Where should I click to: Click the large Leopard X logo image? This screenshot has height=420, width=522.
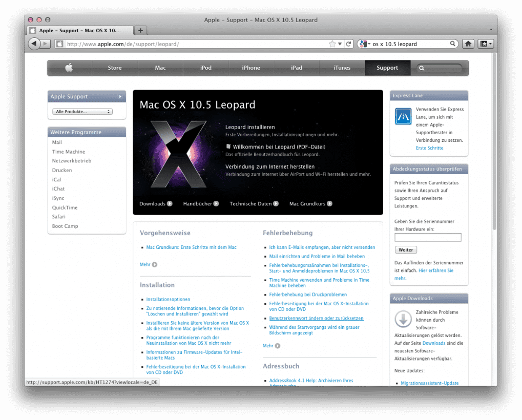(178, 154)
